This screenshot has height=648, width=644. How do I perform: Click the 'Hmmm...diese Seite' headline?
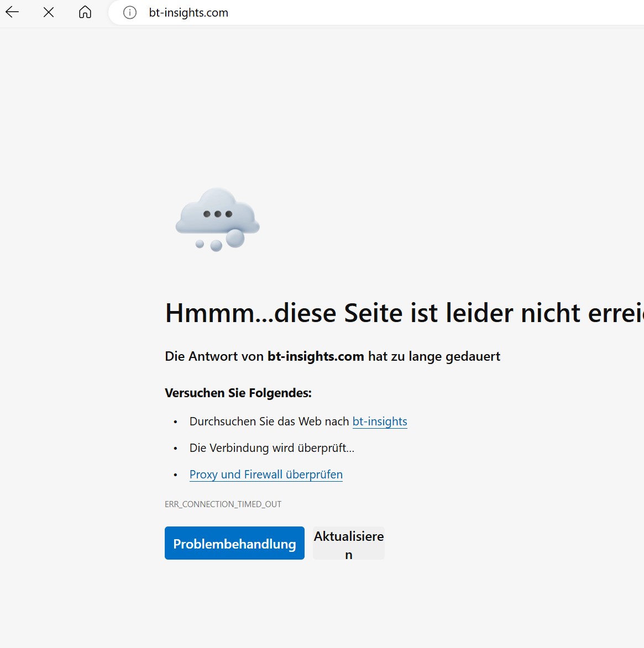[x=405, y=313]
